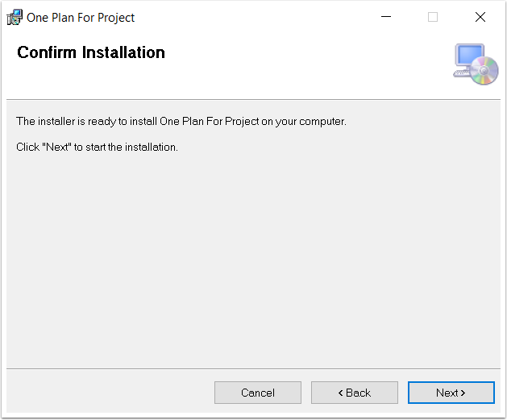Click the greyed-out maximize box
507x420 pixels.
[433, 17]
